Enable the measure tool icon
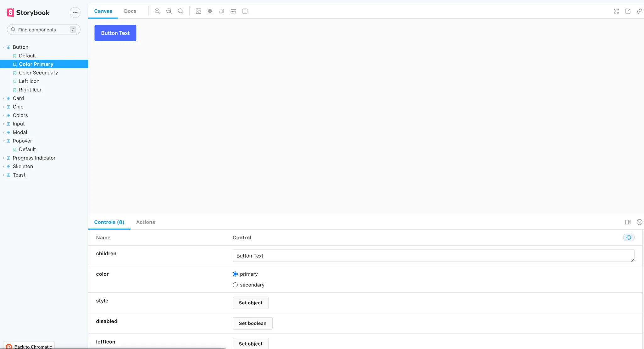Screen dimensions: 644x349 pos(233,11)
